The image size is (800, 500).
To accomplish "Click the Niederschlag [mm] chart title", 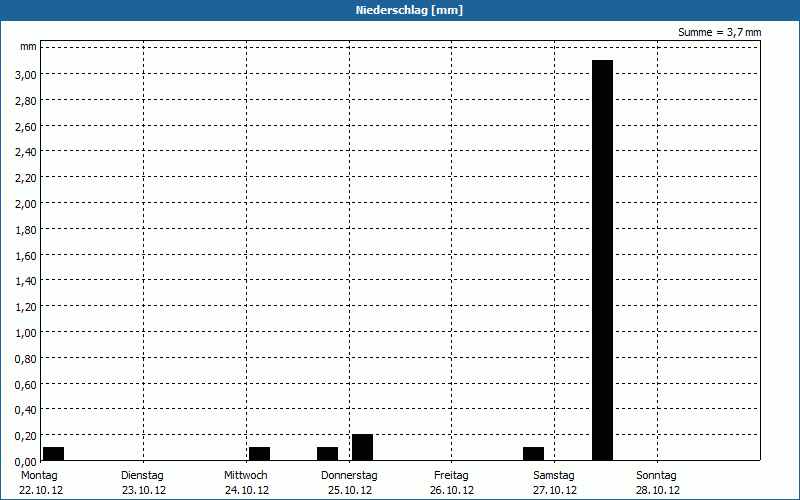I will [409, 10].
